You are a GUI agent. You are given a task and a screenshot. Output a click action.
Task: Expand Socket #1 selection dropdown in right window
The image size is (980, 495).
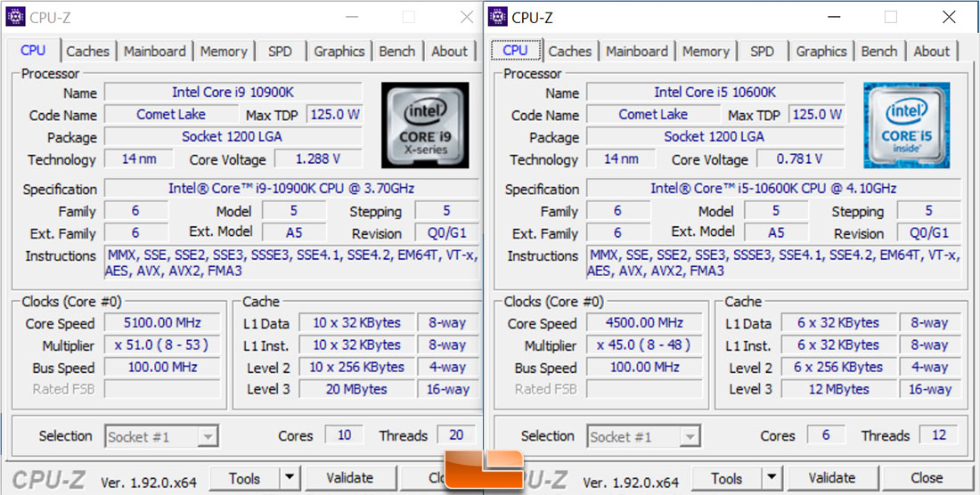pos(690,436)
